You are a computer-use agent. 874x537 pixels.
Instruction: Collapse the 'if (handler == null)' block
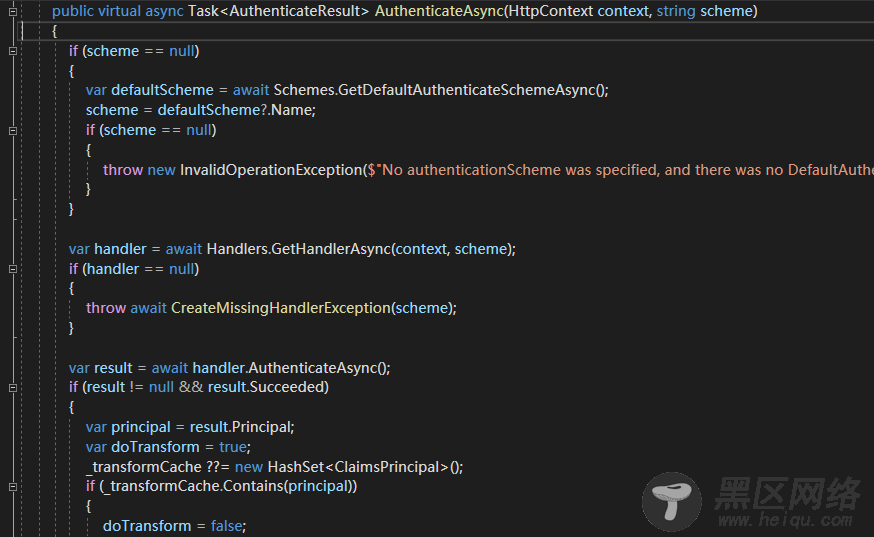point(13,269)
